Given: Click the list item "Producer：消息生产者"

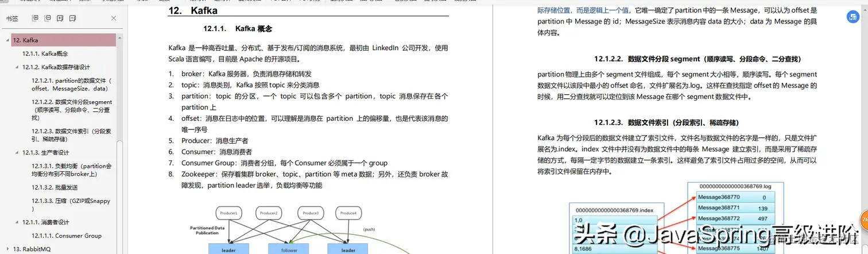Looking at the screenshot, I should pyautogui.click(x=215, y=140).
